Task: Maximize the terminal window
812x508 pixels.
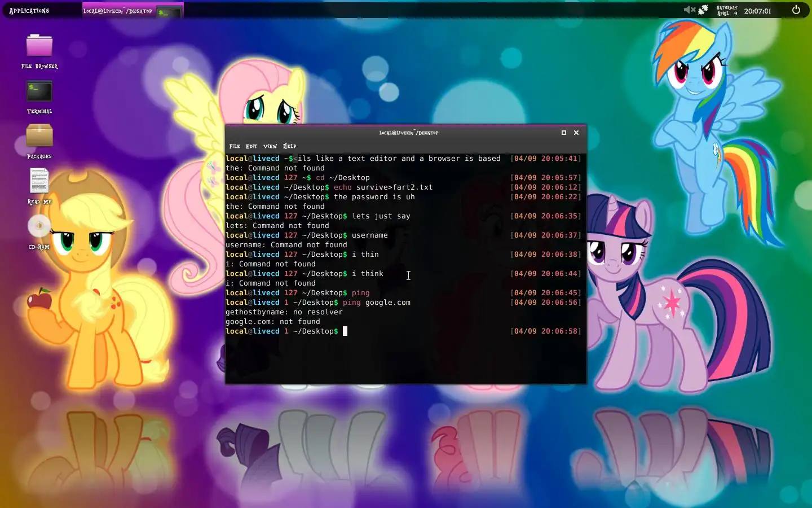Action: [x=564, y=133]
